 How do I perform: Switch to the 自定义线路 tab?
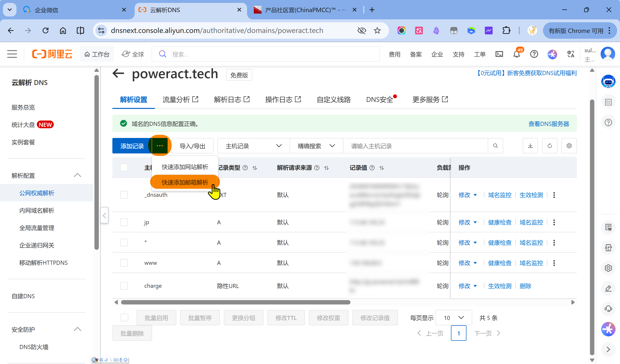[333, 100]
